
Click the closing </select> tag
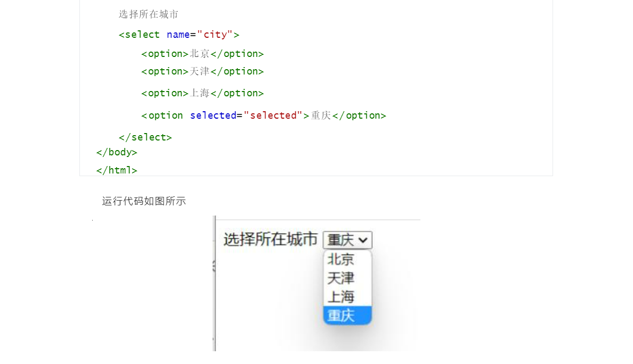click(x=145, y=137)
